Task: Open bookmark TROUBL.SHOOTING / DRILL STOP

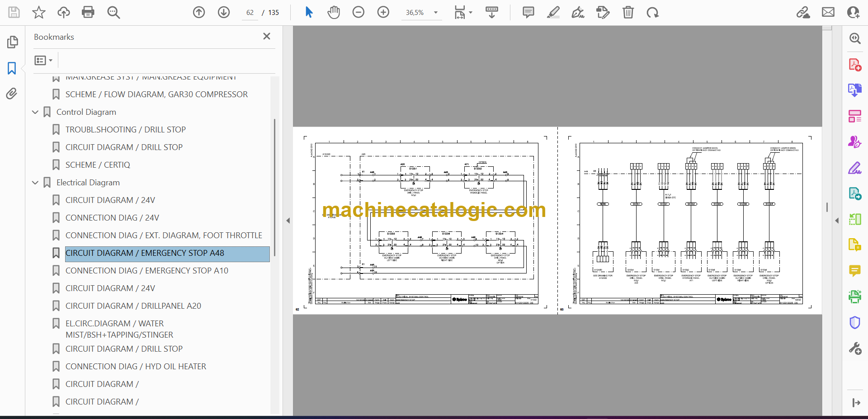Action: coord(126,130)
